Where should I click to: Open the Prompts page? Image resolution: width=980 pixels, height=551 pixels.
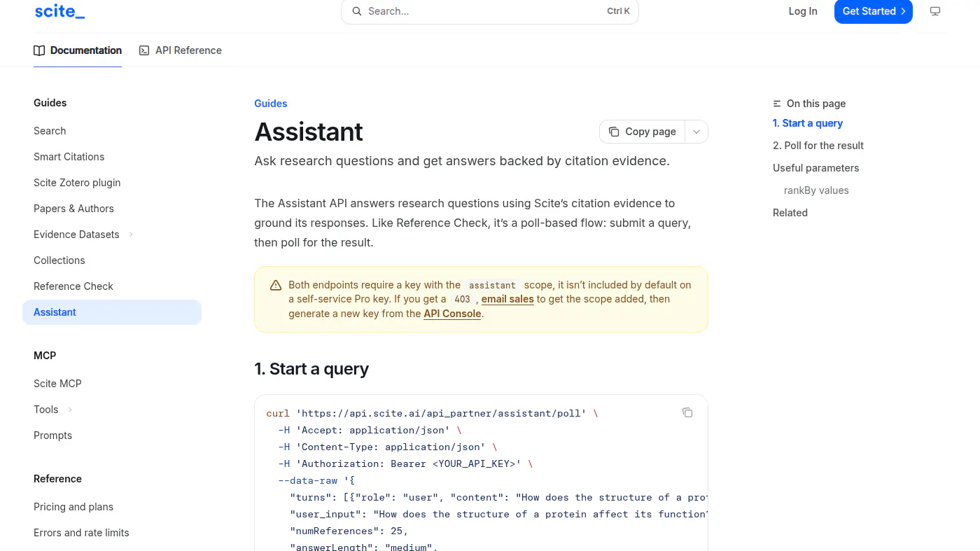[53, 435]
